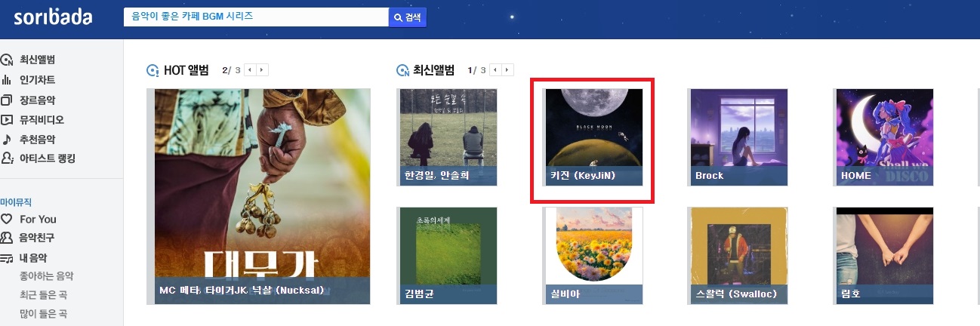The image size is (980, 326).
Task: Open the 대무가 album cover thumbnail
Action: pyautogui.click(x=263, y=196)
